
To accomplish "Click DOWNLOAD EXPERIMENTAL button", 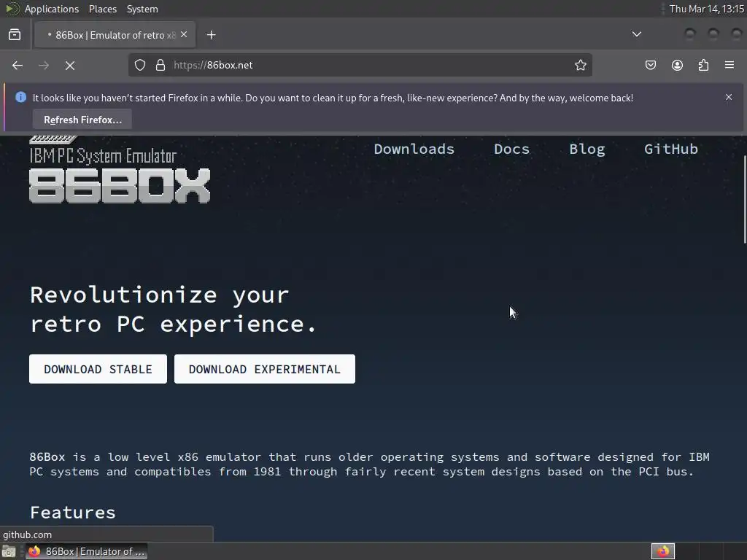I will click(264, 369).
